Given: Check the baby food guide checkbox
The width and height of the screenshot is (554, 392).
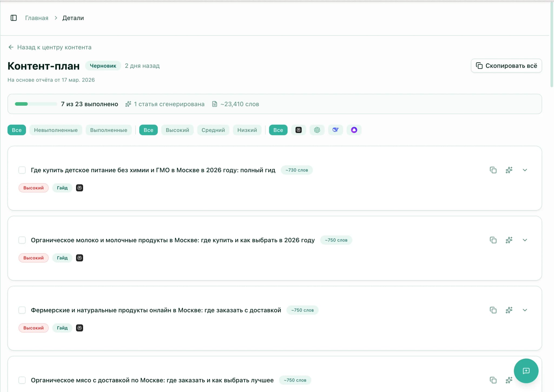Looking at the screenshot, I should (x=22, y=170).
